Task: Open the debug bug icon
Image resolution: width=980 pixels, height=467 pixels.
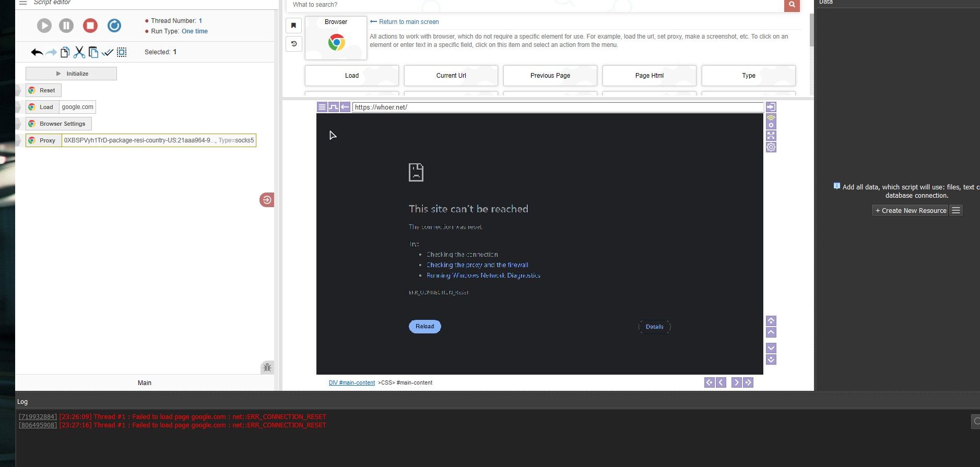Action: click(x=267, y=367)
